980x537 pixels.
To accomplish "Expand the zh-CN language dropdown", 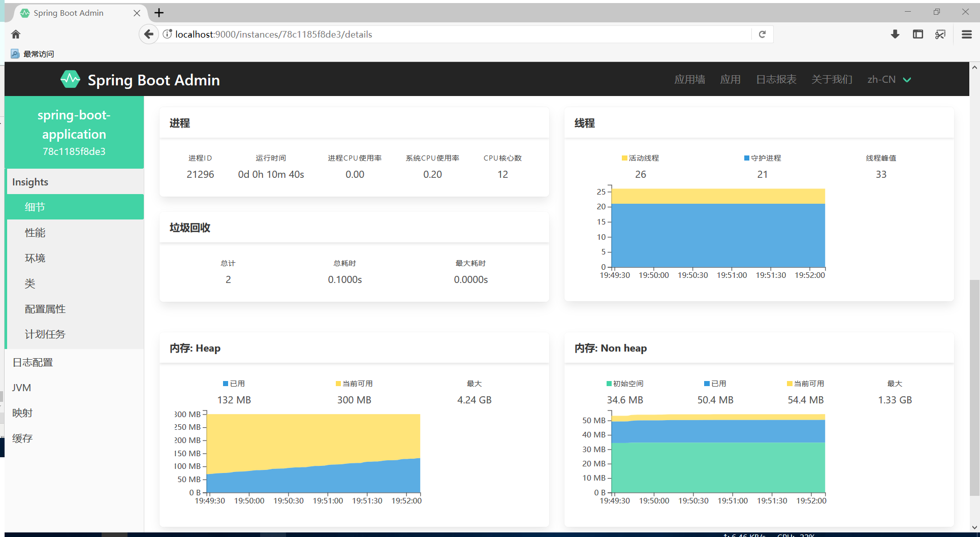I will pos(889,79).
